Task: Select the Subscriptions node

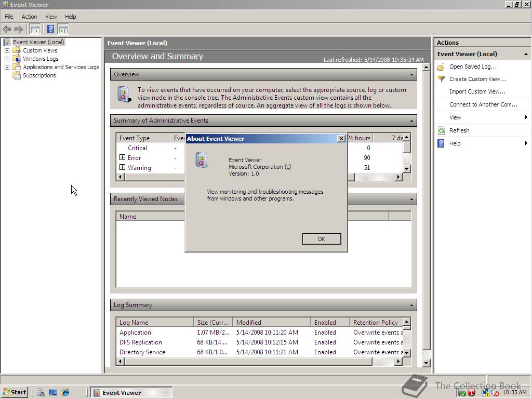Action: [39, 75]
